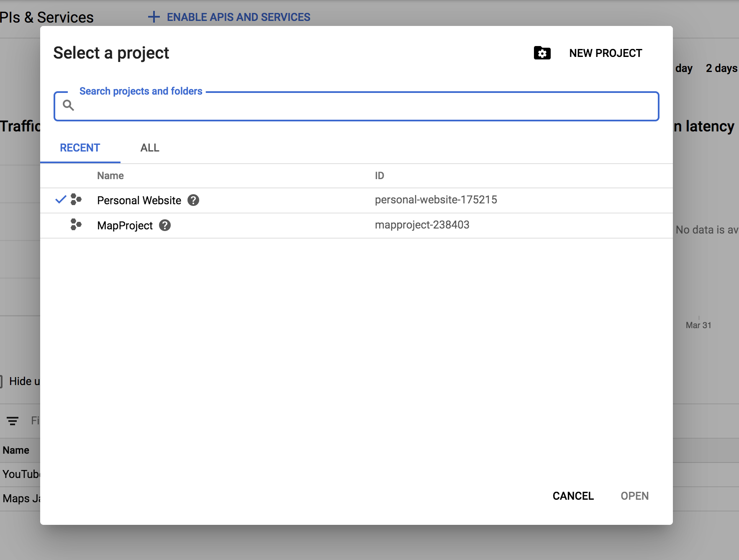Screen dimensions: 739x560
Task: Click the ID column header
Action: pyautogui.click(x=379, y=176)
